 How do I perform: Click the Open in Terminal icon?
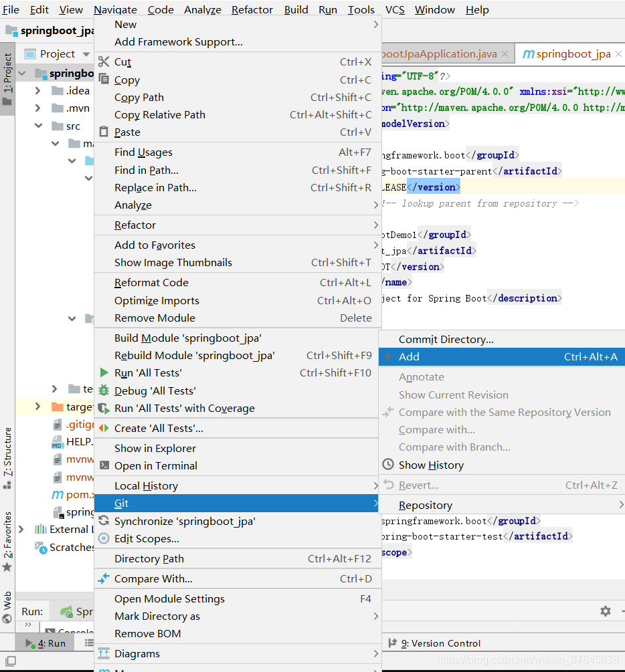click(104, 465)
